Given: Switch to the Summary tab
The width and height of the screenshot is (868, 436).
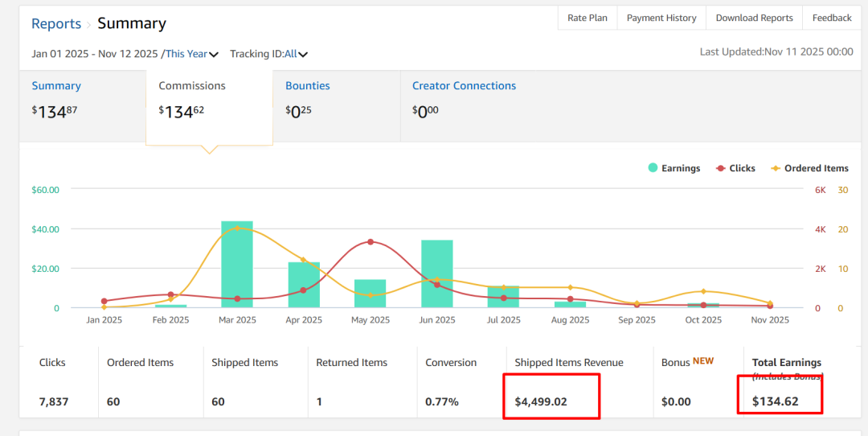Looking at the screenshot, I should 83,106.
